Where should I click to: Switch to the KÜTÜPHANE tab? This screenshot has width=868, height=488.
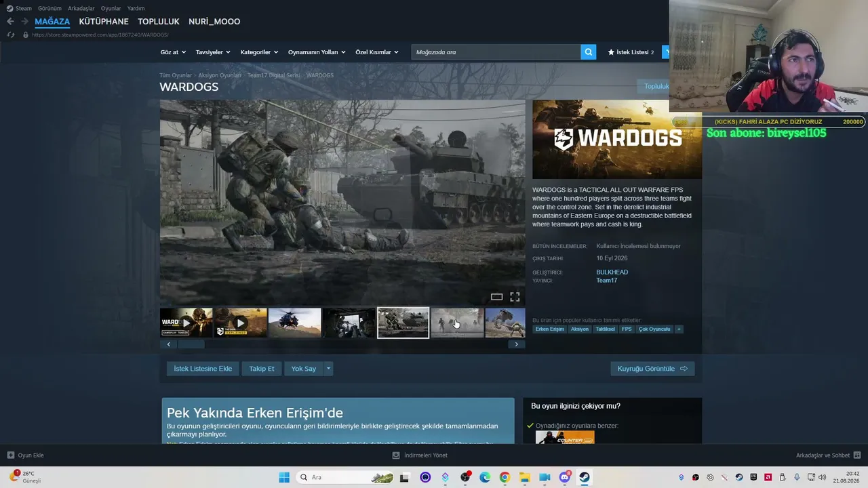[104, 22]
